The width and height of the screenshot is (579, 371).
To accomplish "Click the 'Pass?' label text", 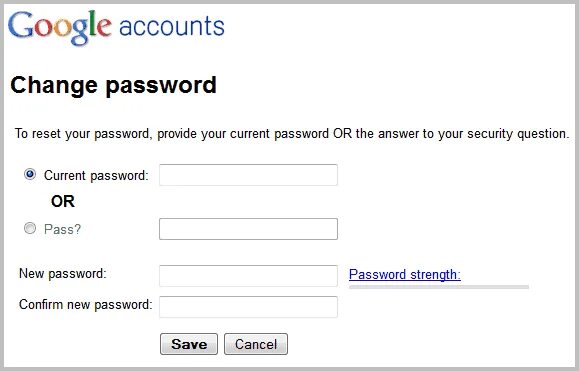I will click(x=62, y=229).
